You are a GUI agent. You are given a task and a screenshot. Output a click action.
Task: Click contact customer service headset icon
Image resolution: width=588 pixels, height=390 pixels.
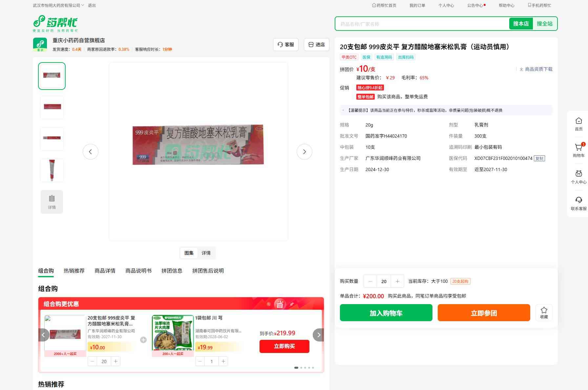click(578, 200)
